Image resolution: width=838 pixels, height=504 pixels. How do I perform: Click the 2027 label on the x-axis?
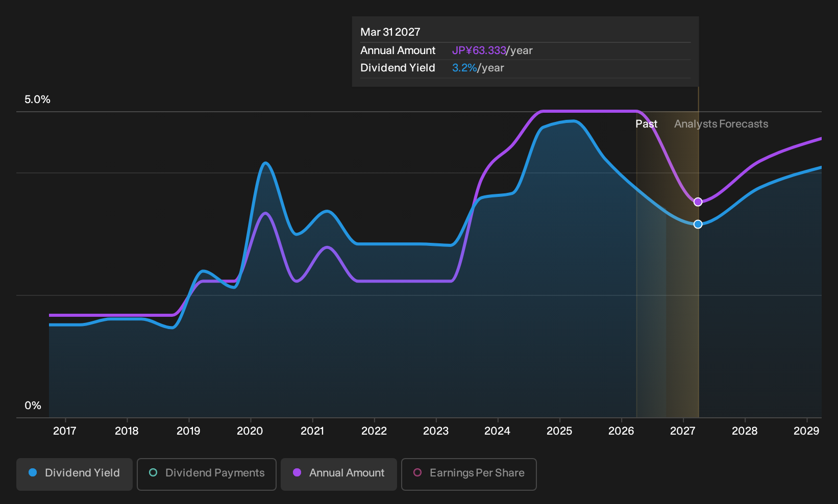click(x=682, y=431)
